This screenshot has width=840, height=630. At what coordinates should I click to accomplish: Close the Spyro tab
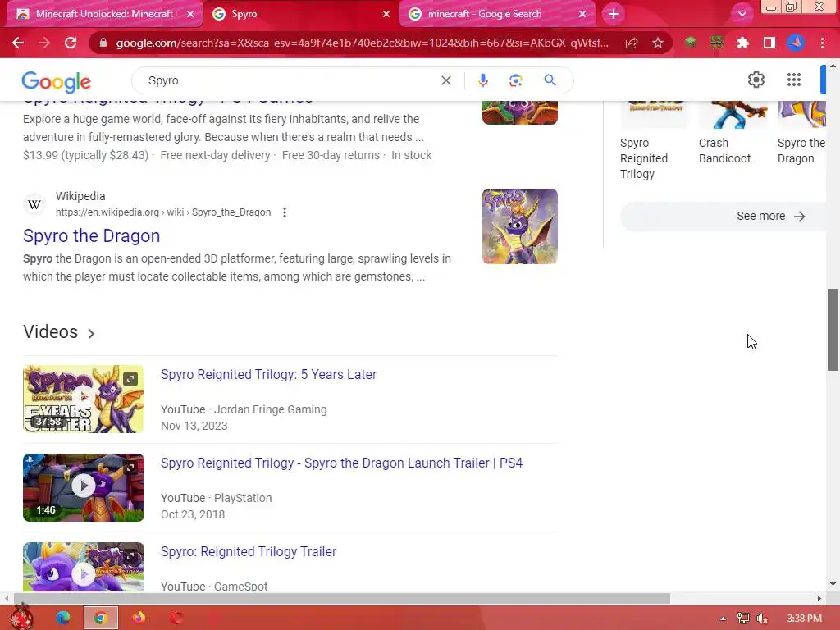coord(386,14)
